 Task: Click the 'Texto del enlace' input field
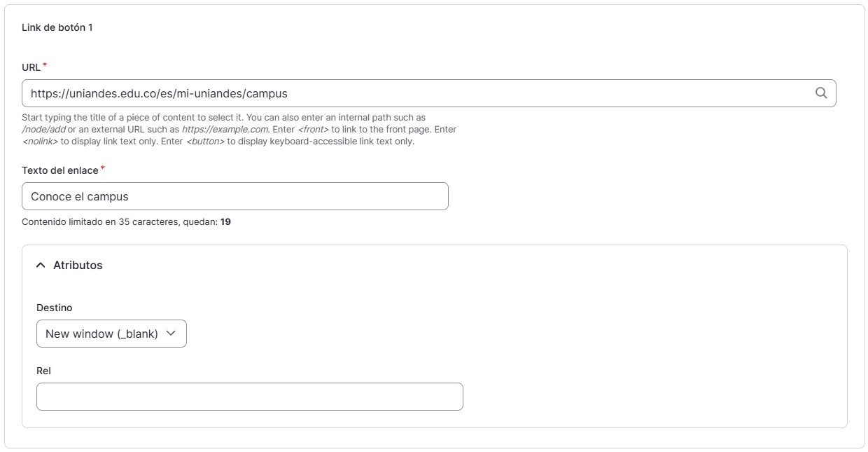[234, 196]
